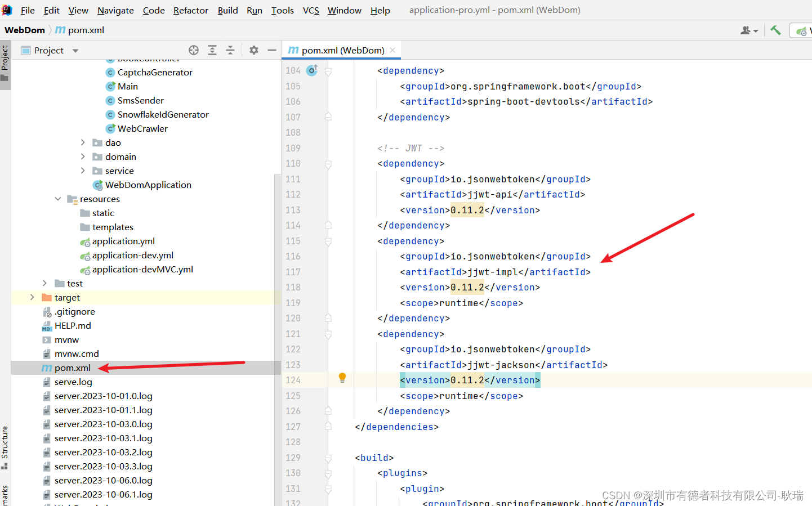Click the Build project hammer icon
The width and height of the screenshot is (812, 506).
coord(775,30)
